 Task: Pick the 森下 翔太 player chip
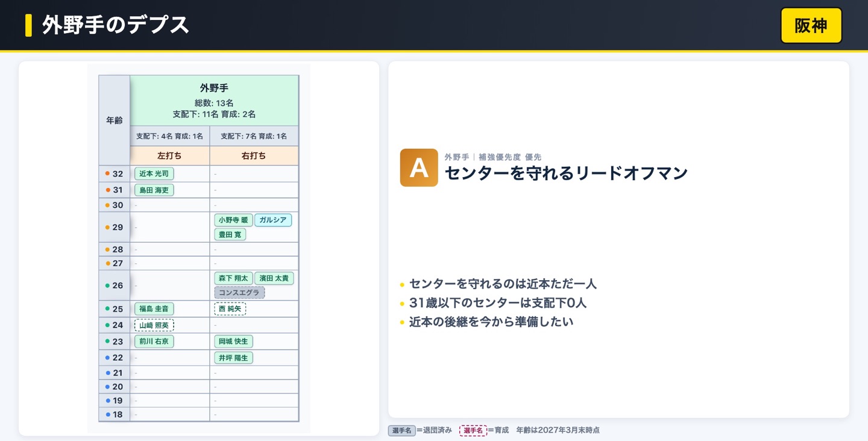[233, 278]
